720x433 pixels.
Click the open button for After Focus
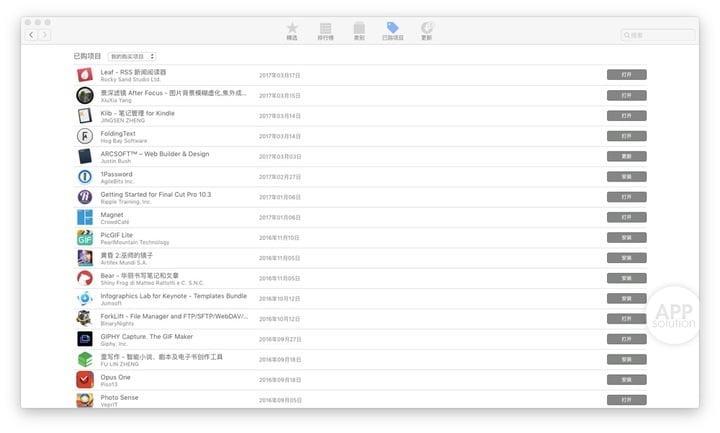(626, 96)
